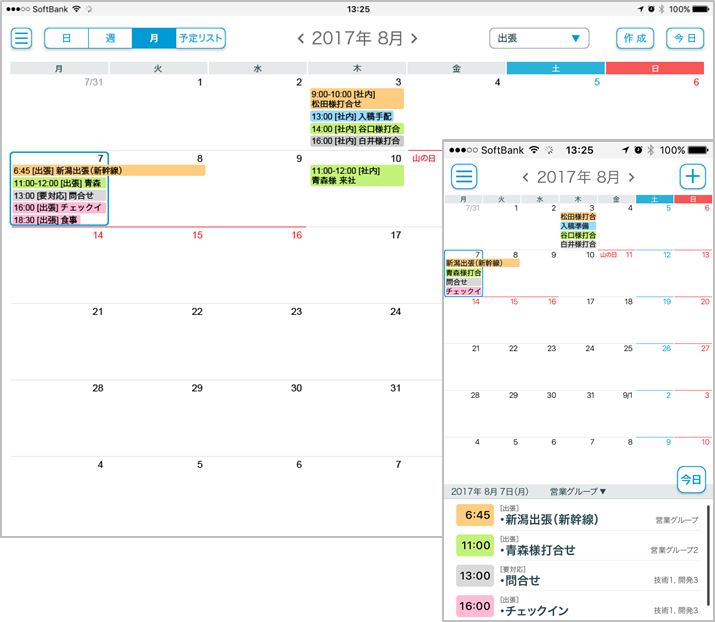715x622 pixels.
Task: Go to previous month in tablet header
Action: pyautogui.click(x=300, y=39)
